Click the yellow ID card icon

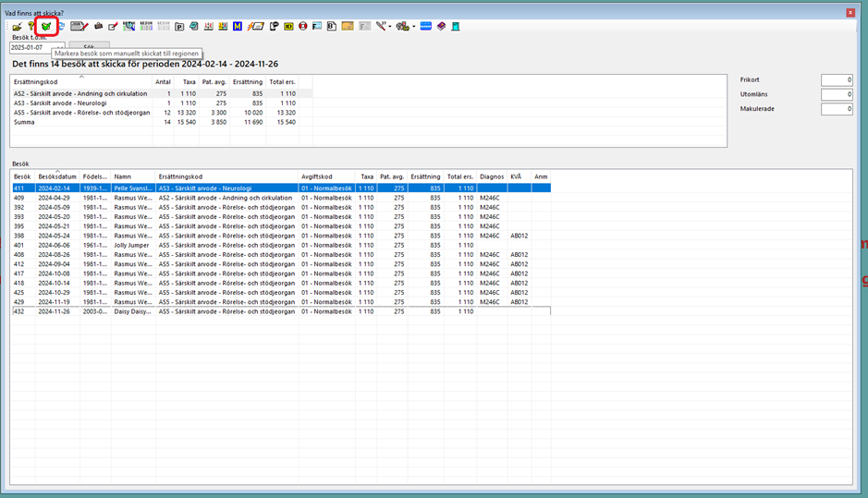click(x=288, y=26)
